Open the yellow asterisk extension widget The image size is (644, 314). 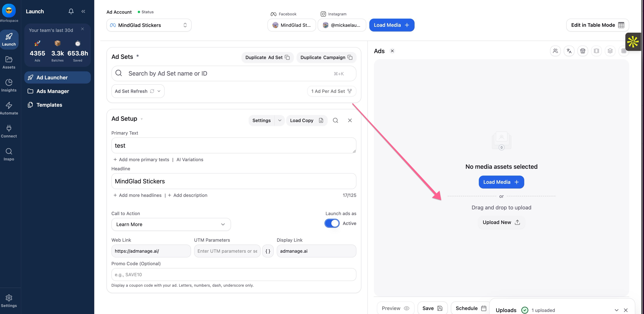pos(633,42)
